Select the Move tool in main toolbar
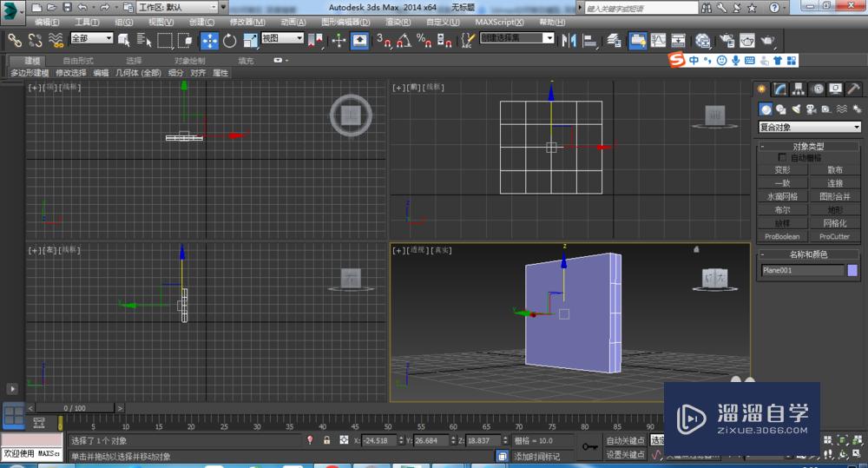The height and width of the screenshot is (468, 868). pyautogui.click(x=209, y=40)
